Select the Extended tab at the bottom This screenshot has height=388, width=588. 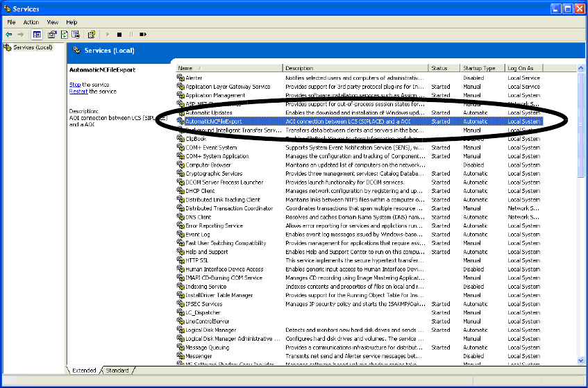point(84,370)
